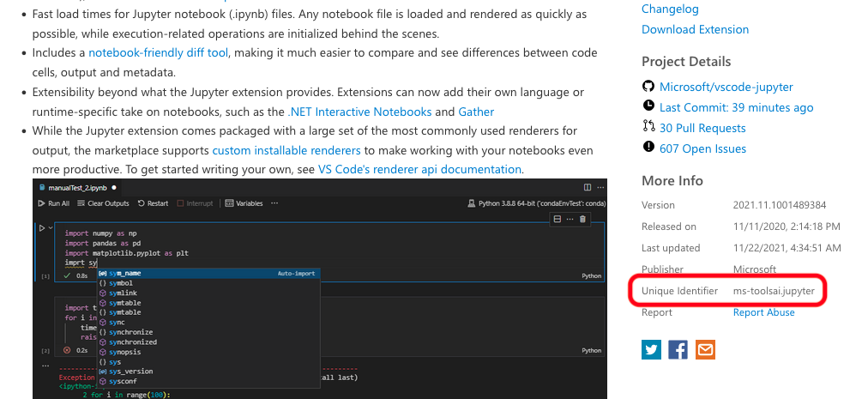Click Run All in notebook toolbar

click(54, 203)
